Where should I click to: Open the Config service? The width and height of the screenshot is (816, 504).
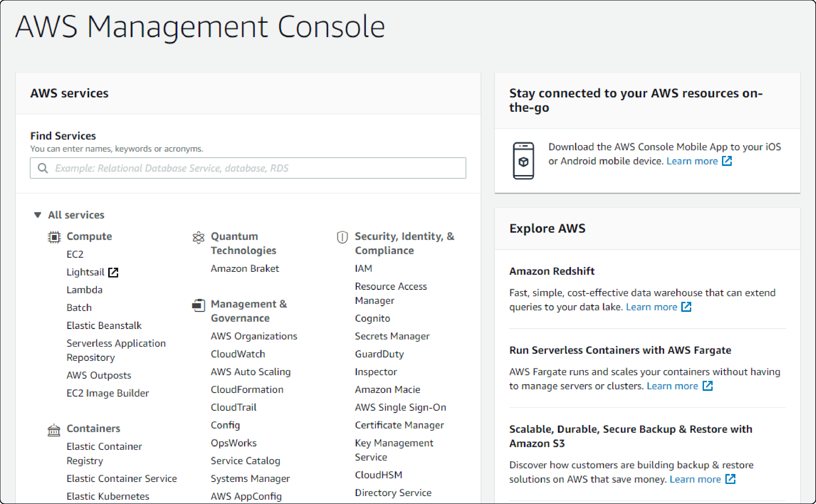click(225, 425)
